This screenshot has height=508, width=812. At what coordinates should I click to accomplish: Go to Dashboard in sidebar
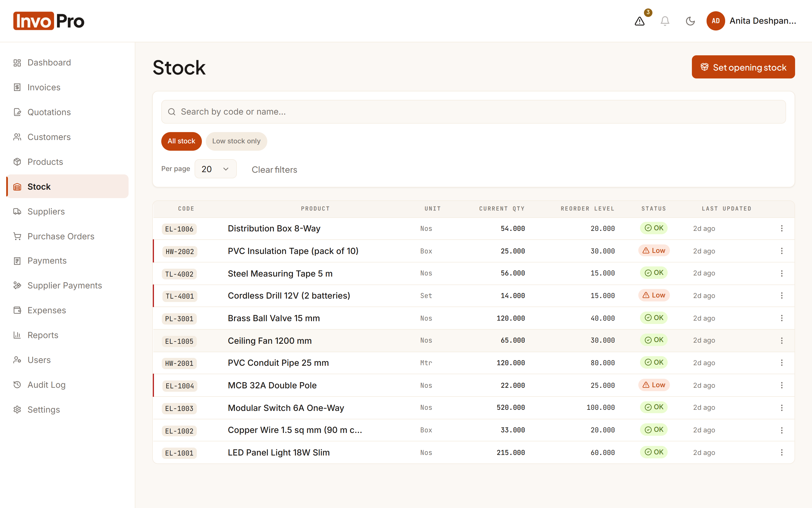pos(67,62)
